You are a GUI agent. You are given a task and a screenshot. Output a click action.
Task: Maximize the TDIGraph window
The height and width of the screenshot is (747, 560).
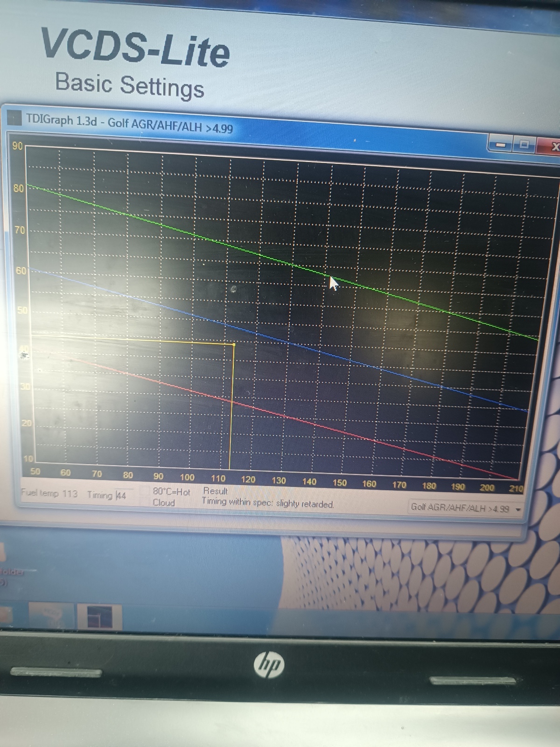pos(525,145)
